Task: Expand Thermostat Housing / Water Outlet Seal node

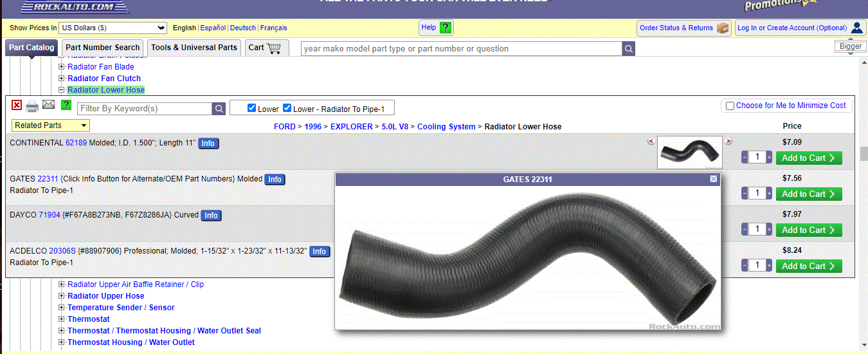Action: click(x=62, y=331)
